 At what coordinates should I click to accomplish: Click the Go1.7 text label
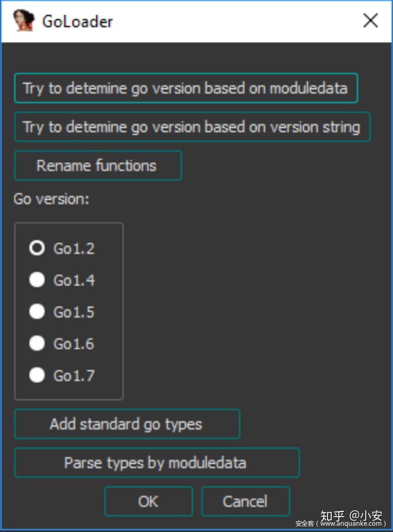coord(74,375)
